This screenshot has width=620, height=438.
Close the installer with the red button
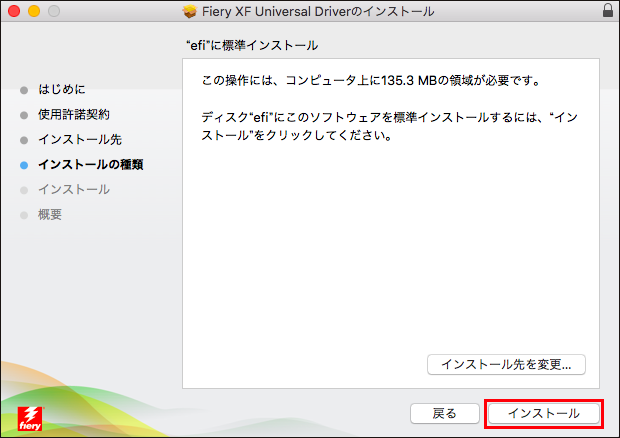pos(14,11)
